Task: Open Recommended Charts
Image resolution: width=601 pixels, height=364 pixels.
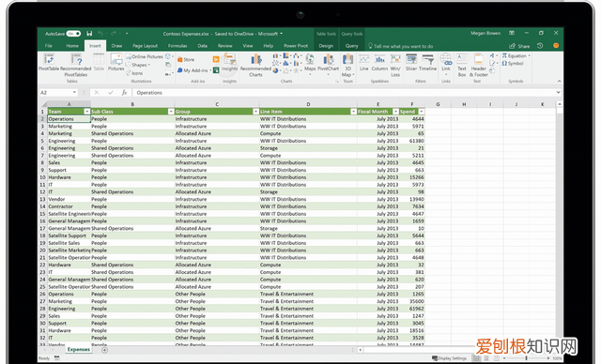Action: pyautogui.click(x=255, y=65)
